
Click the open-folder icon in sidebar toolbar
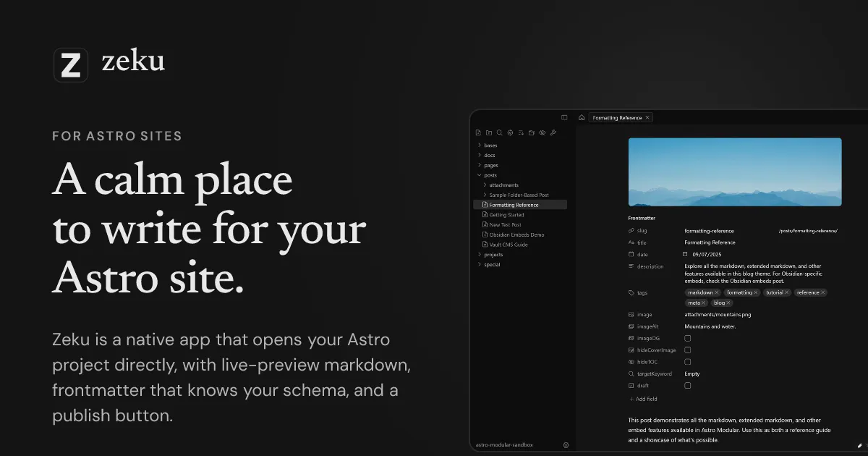[532, 132]
